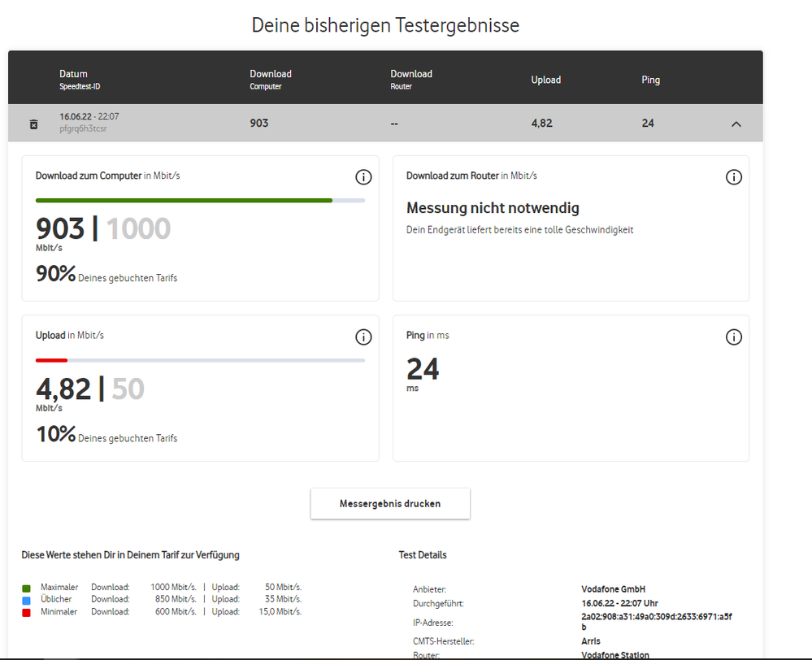Screen dimensions: 812x660
Task: Open info for Download zum Router
Action: tap(733, 177)
